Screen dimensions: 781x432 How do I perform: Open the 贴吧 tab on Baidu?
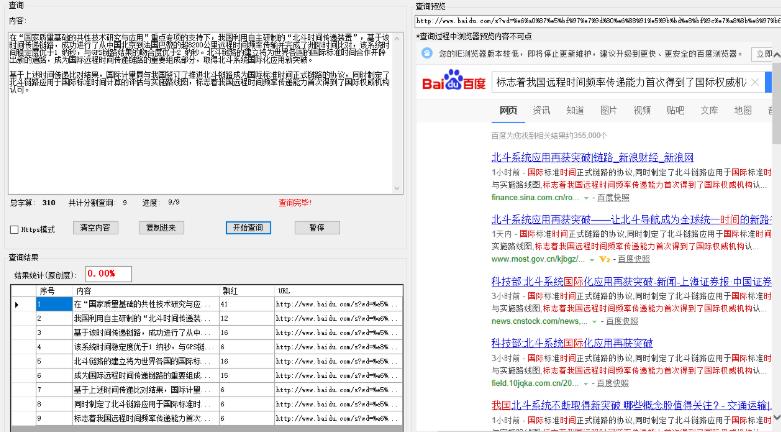coord(675,110)
